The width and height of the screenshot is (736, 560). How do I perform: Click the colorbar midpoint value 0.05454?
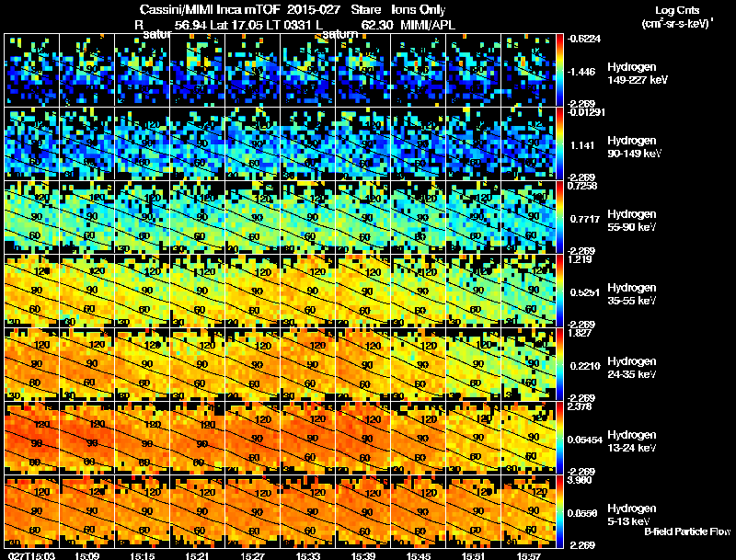585,440
